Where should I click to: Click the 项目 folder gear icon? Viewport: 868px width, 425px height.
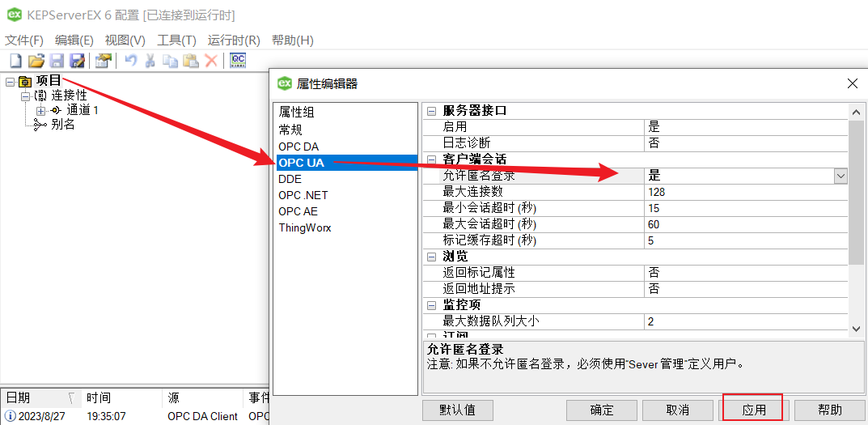25,82
